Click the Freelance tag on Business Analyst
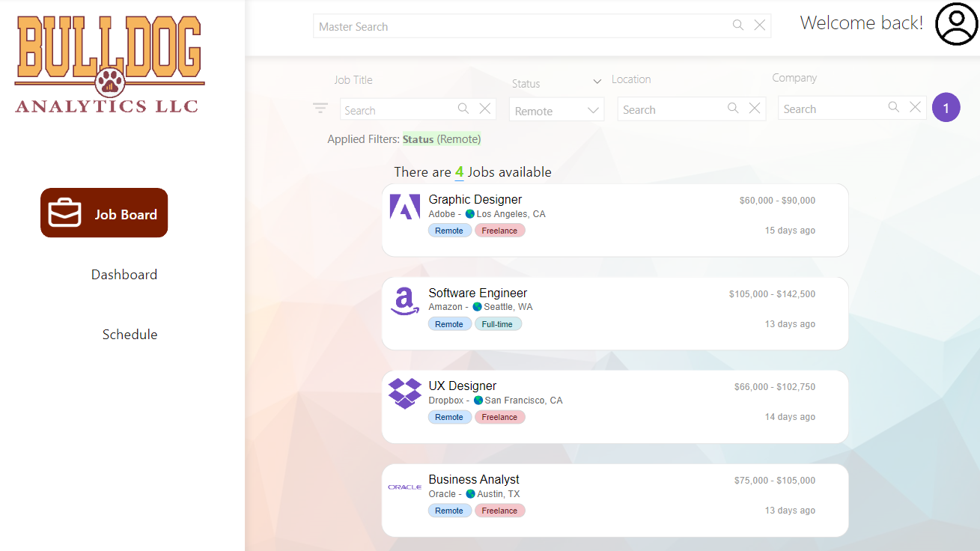 (x=500, y=511)
